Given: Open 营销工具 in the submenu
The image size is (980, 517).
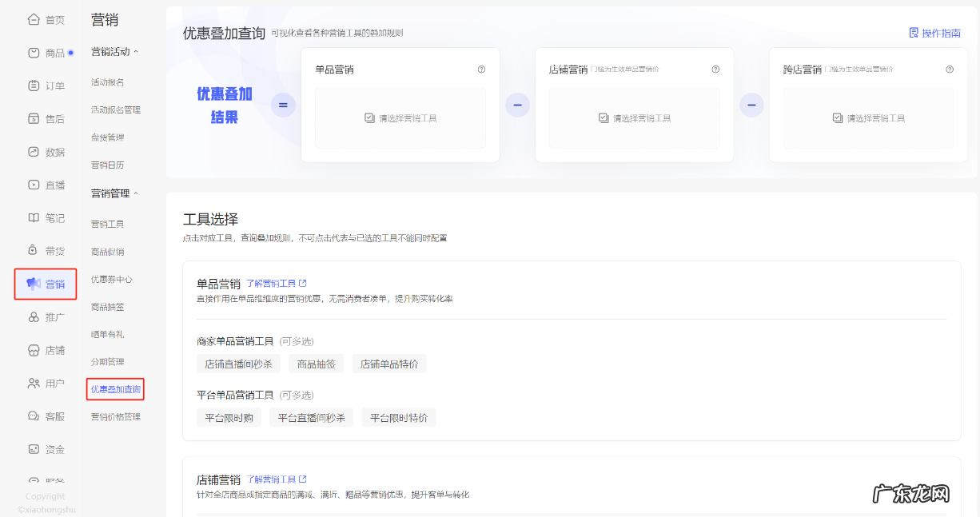Looking at the screenshot, I should tap(107, 225).
